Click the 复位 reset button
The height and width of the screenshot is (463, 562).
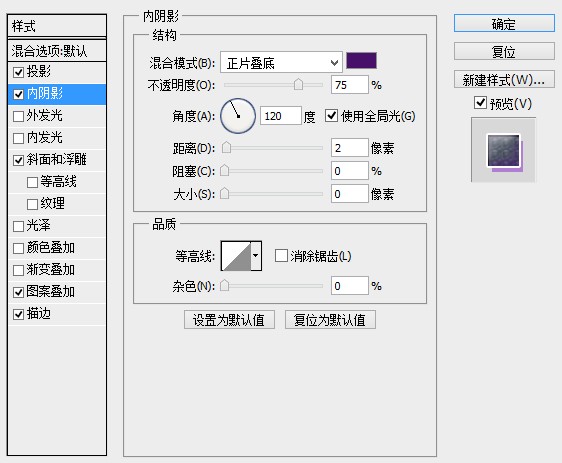coord(504,51)
